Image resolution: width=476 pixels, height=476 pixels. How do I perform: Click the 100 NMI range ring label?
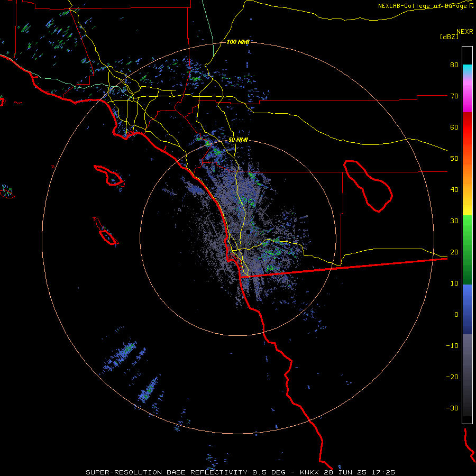[238, 42]
